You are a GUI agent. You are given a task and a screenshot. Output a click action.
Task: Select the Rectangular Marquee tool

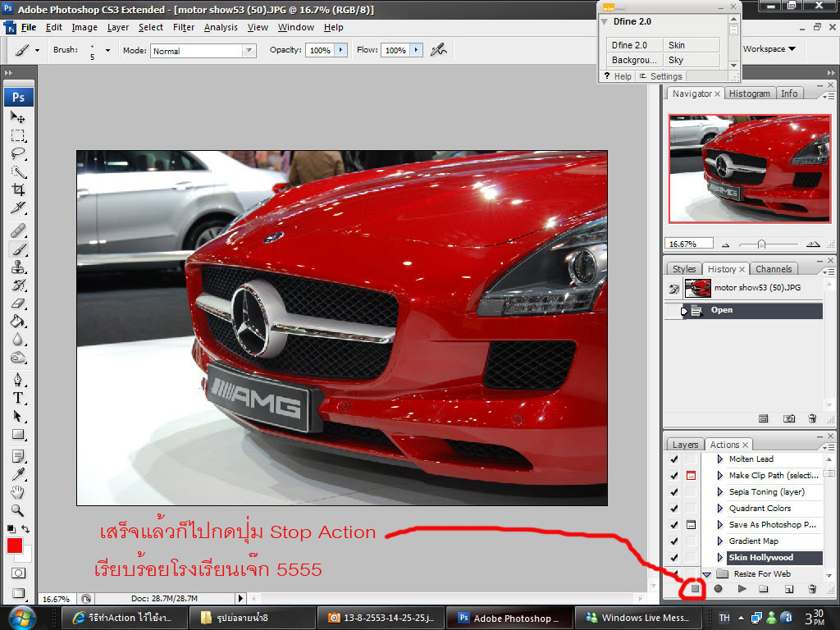coord(18,135)
